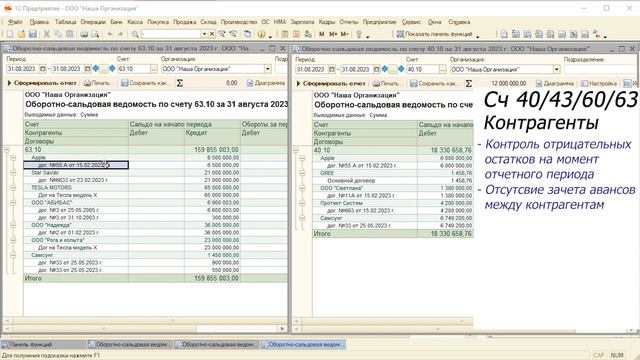Collapse the top-level 63.10 account row
Image resolution: width=640 pixels, height=360 pixels.
(7, 150)
